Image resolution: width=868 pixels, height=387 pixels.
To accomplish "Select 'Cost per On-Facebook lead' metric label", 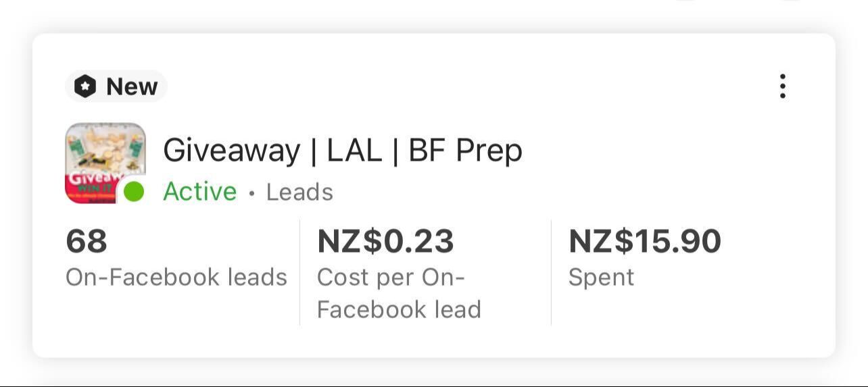I will point(399,293).
